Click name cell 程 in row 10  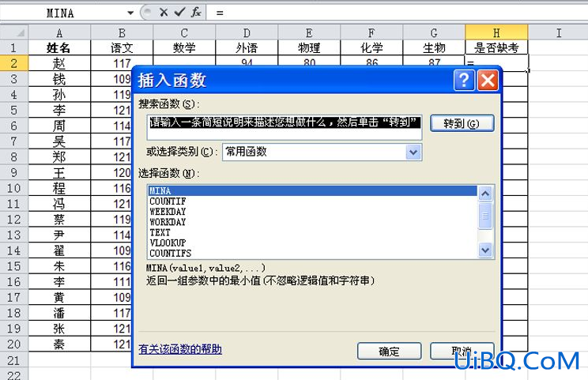pyautogui.click(x=59, y=188)
